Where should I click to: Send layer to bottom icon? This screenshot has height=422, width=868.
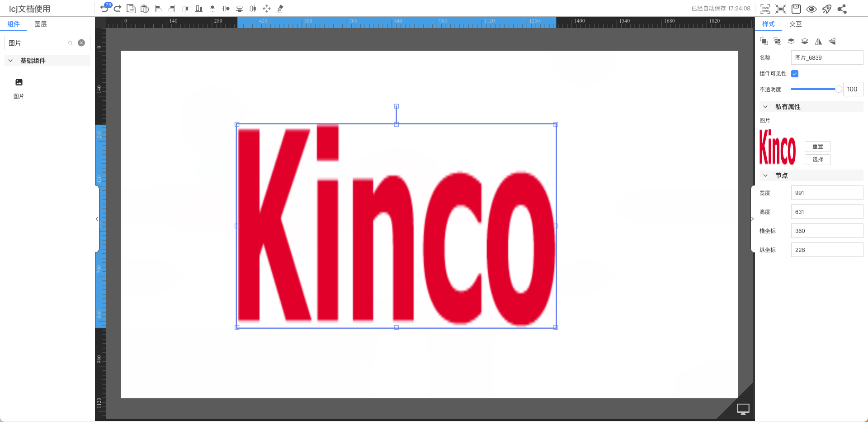tap(805, 41)
